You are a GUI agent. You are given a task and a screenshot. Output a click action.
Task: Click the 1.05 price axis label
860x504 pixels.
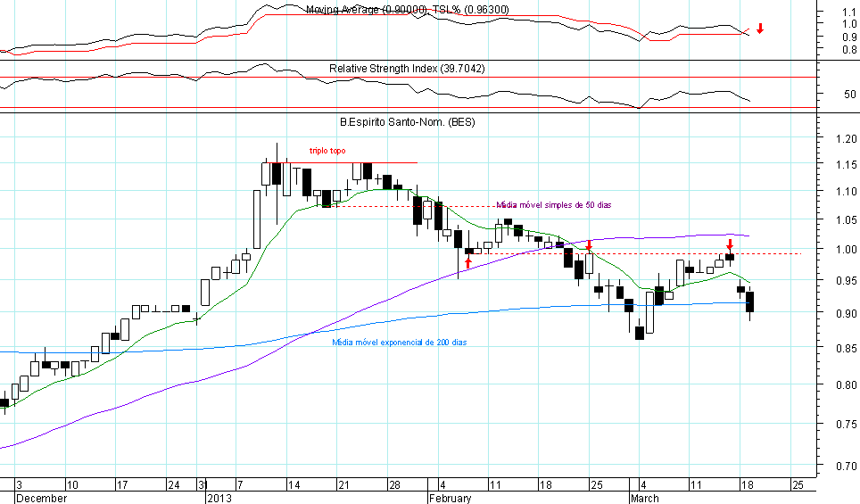coord(847,220)
